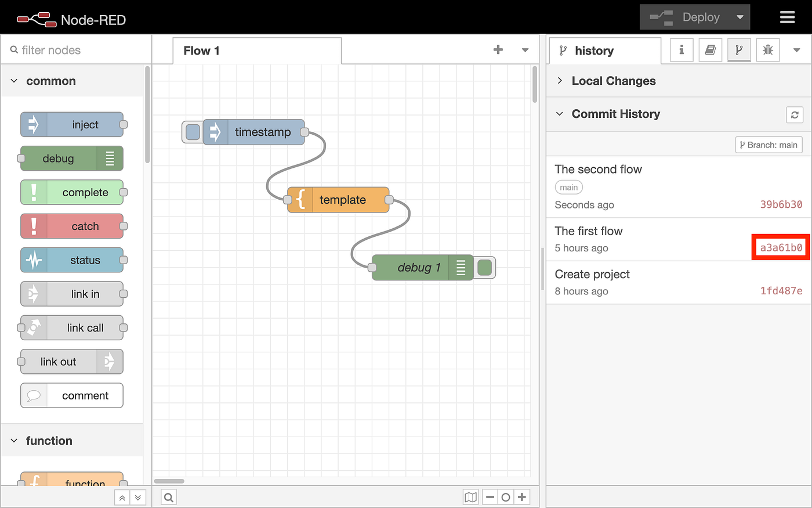Open the main hamburger menu
The width and height of the screenshot is (812, 508).
787,17
